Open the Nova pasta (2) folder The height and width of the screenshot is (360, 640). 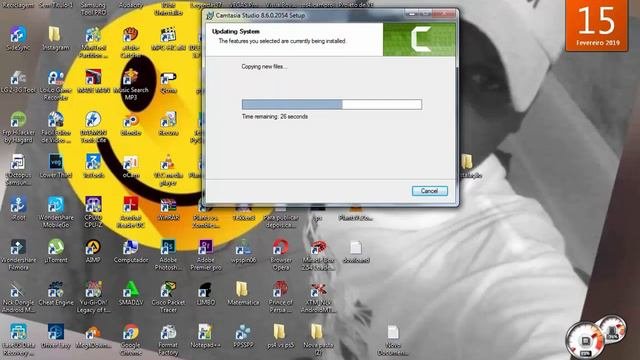coord(318,340)
